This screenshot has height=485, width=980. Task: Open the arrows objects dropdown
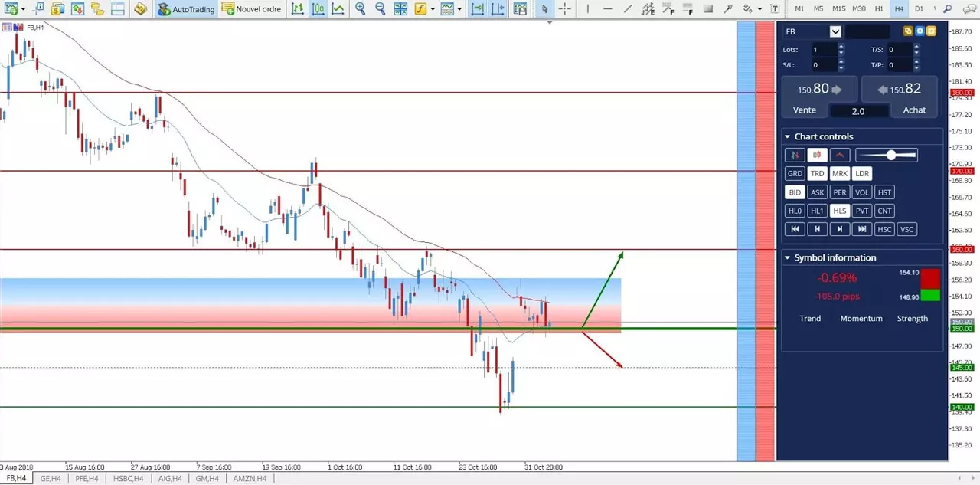click(x=759, y=9)
